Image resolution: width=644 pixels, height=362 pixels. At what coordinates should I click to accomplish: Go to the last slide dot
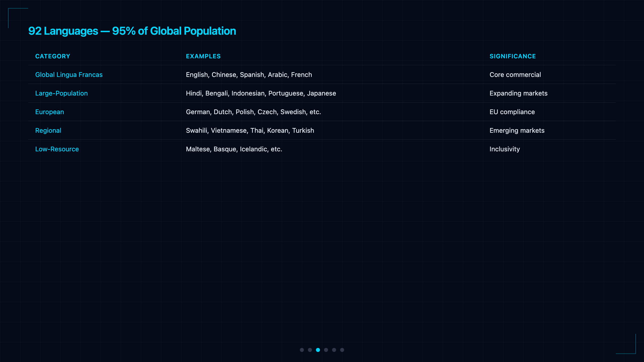pyautogui.click(x=342, y=350)
